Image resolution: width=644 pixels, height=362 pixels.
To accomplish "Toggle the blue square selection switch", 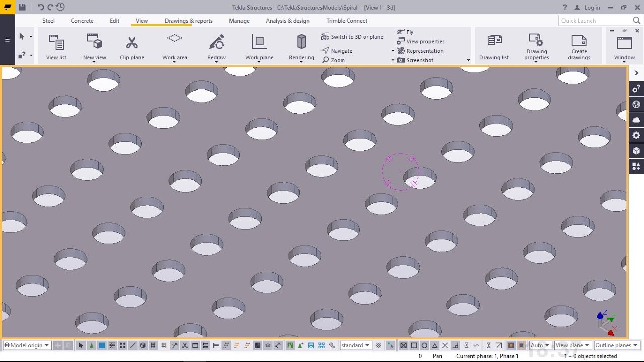I will 102,345.
